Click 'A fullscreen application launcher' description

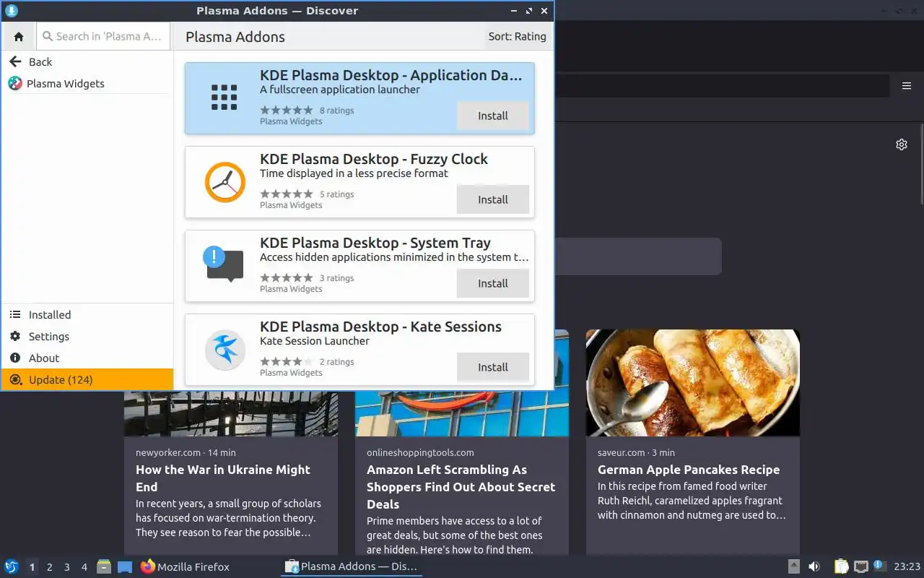(x=340, y=90)
